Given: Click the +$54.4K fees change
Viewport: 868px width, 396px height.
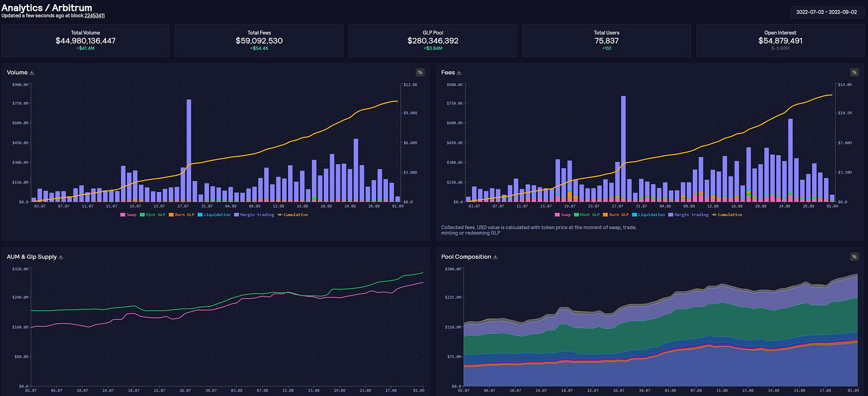Looking at the screenshot, I should click(259, 48).
